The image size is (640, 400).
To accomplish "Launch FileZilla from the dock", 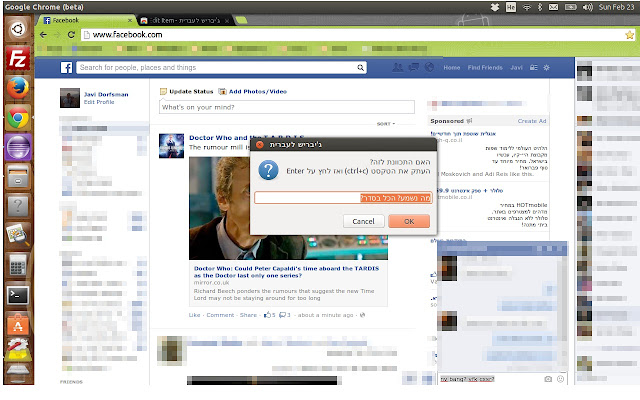I will point(18,58).
